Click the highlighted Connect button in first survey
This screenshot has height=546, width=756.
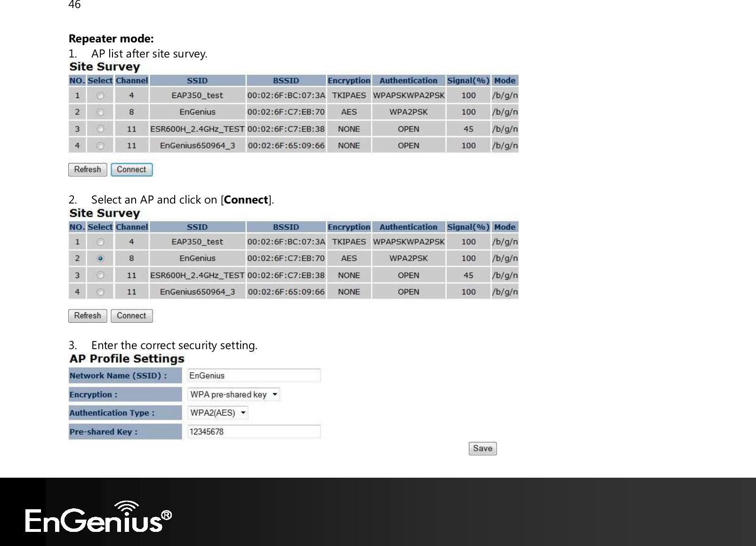[132, 170]
